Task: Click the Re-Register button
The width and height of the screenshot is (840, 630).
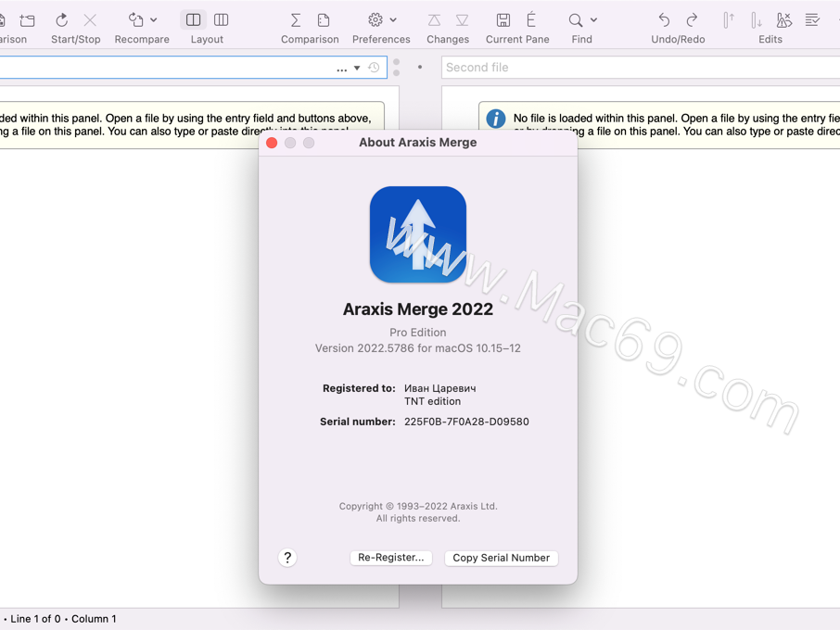Action: pos(390,558)
